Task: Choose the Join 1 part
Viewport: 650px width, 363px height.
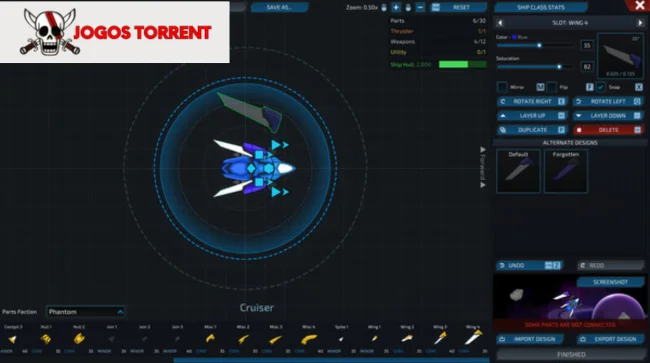Action: coord(112,339)
